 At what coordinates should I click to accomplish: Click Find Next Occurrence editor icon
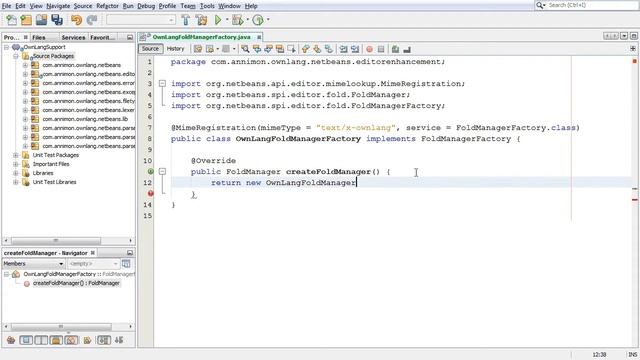click(x=268, y=49)
